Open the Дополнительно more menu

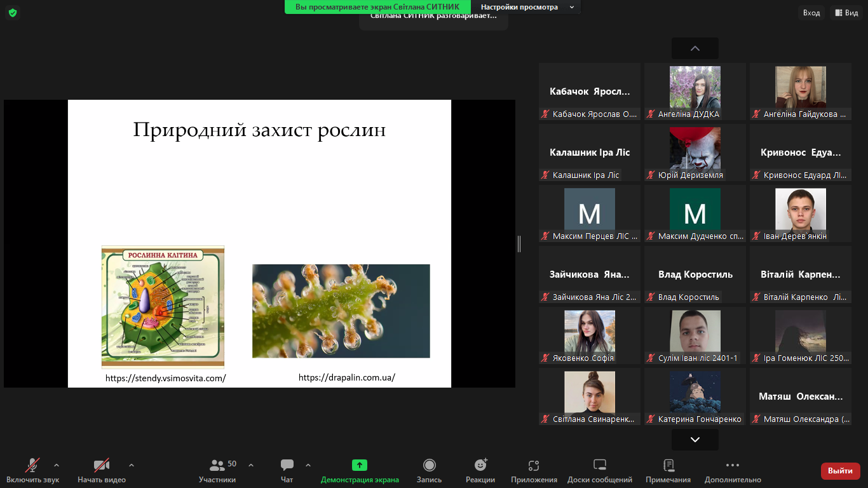[x=732, y=466]
